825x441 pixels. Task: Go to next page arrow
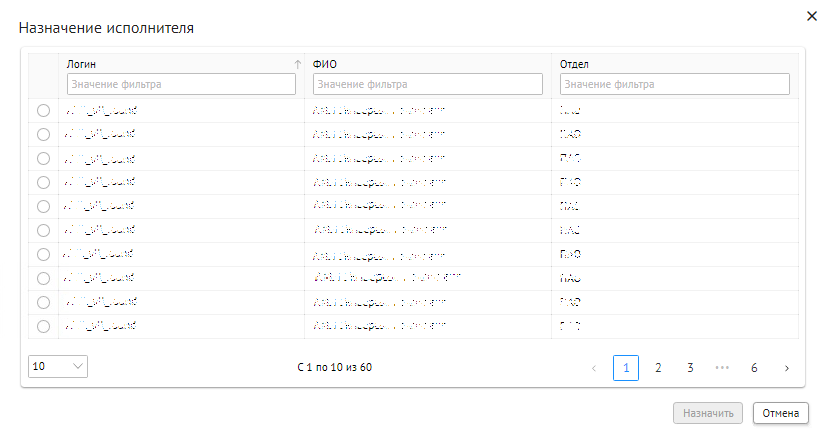click(787, 368)
